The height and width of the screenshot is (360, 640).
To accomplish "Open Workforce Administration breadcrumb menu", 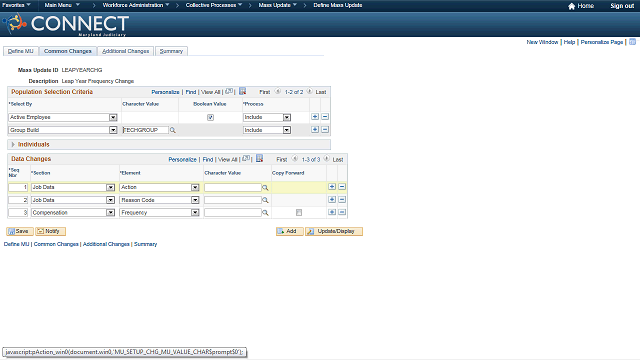I will click(x=136, y=5).
